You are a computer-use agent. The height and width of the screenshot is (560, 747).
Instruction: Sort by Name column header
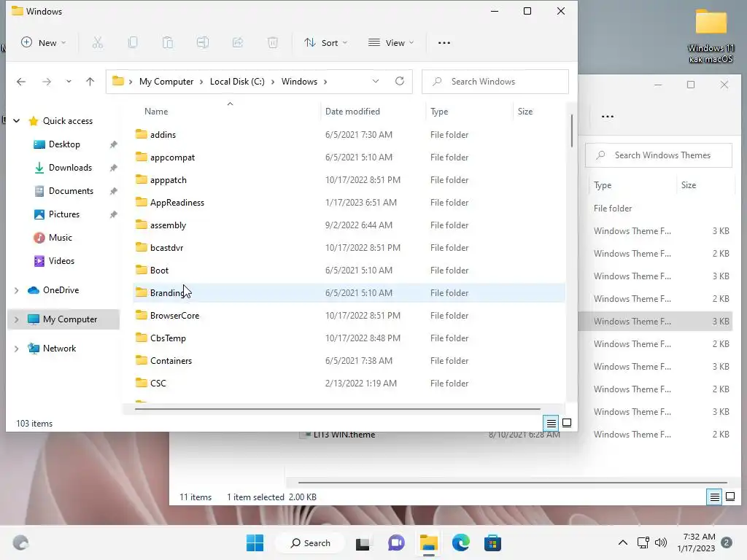[156, 112]
